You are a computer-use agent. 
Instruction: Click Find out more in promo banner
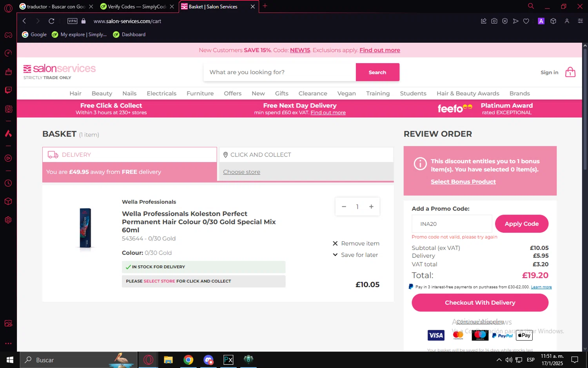379,50
